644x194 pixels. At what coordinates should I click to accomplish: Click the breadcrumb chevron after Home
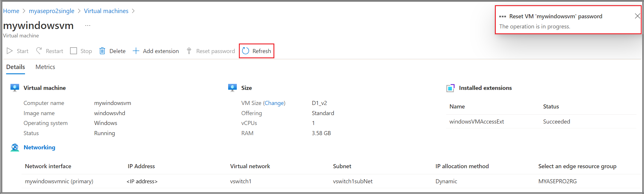pos(24,11)
